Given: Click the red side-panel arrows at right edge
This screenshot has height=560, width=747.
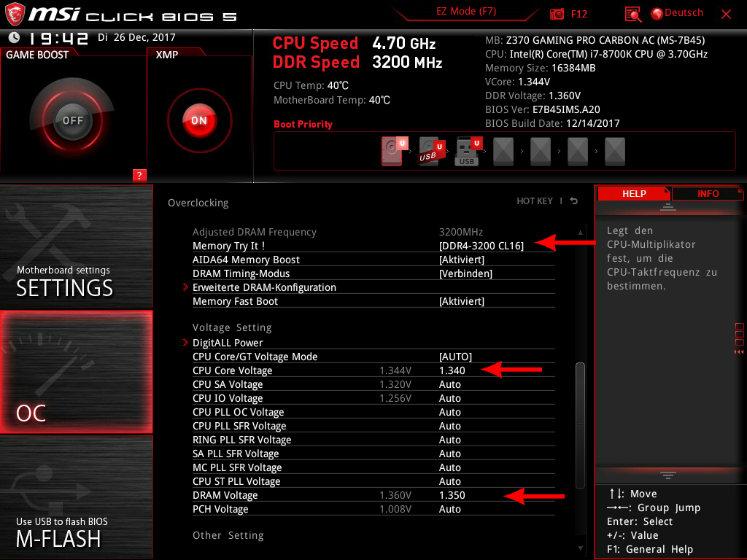Looking at the screenshot, I should (x=739, y=352).
